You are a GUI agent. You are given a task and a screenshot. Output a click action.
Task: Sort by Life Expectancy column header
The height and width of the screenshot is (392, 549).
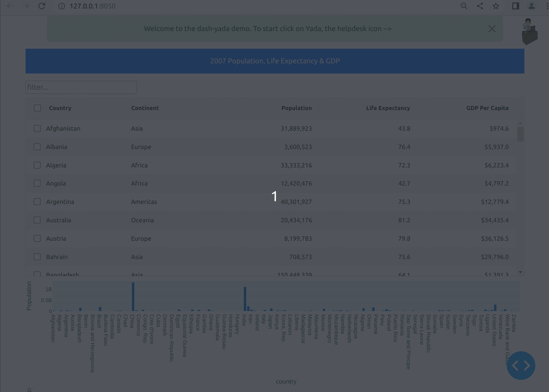pos(388,108)
